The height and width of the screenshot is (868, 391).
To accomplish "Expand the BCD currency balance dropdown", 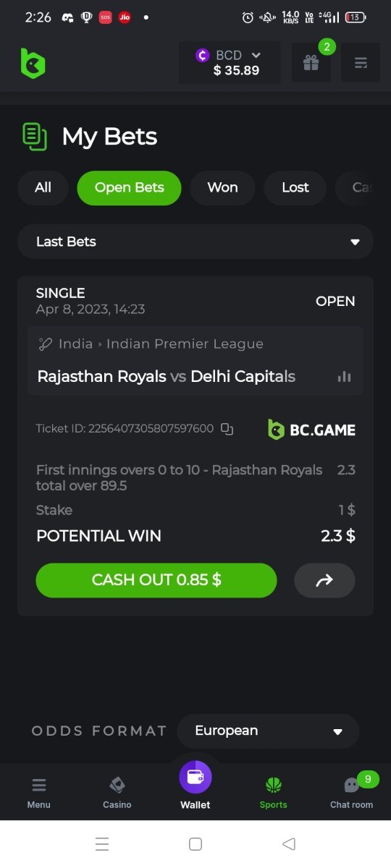I will (229, 63).
